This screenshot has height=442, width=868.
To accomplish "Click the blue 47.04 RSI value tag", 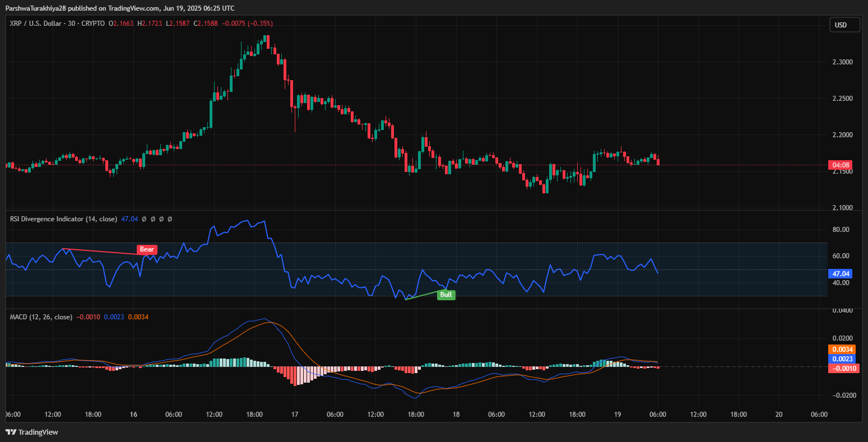I will [842, 274].
